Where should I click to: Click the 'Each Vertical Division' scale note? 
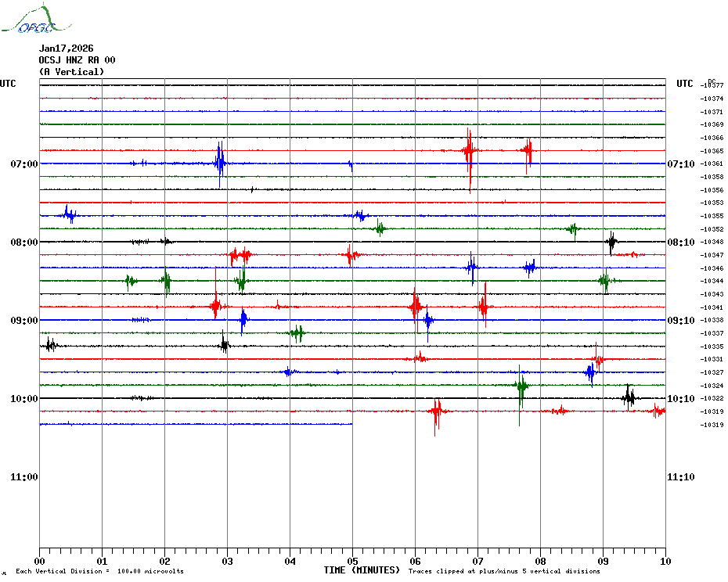[99, 572]
